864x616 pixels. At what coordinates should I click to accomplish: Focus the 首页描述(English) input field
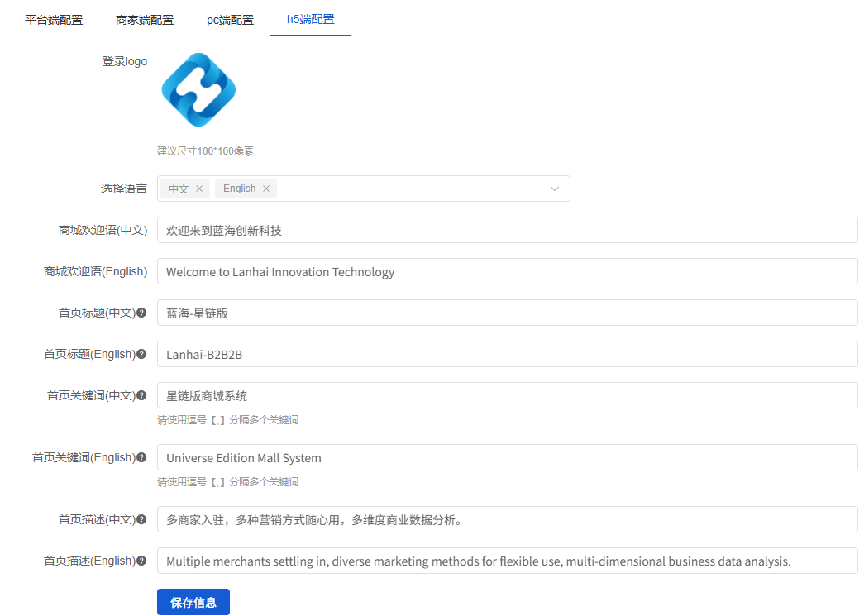[507, 561]
